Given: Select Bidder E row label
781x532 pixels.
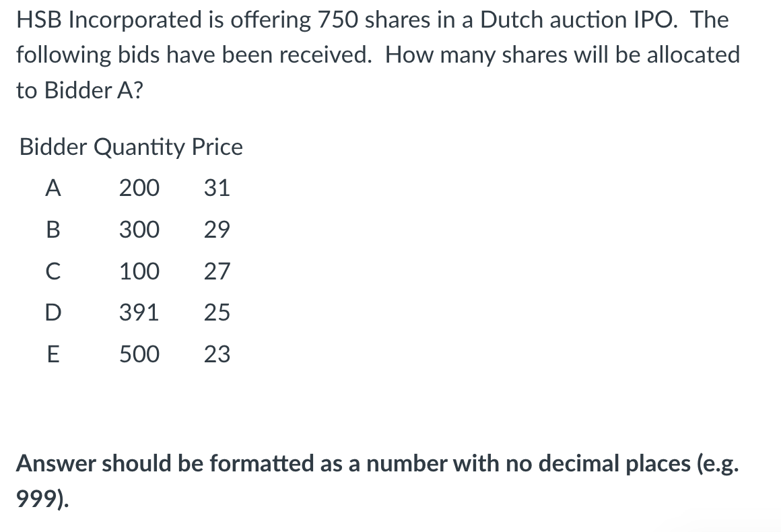Looking at the screenshot, I should pyautogui.click(x=53, y=355).
